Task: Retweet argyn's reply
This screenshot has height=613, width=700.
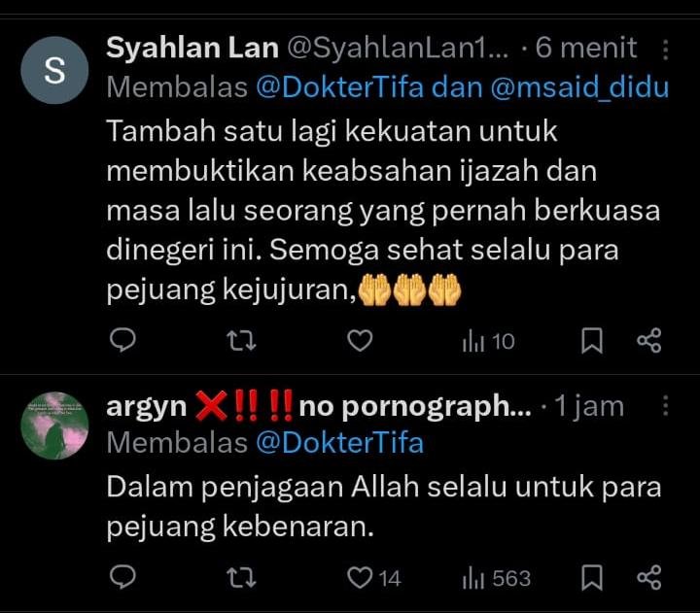Action: tap(241, 578)
